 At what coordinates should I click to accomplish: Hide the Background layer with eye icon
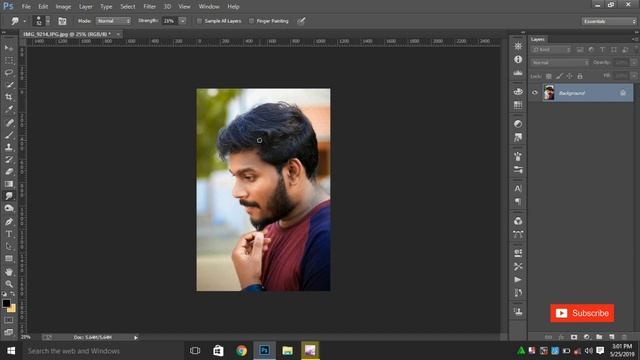click(535, 93)
